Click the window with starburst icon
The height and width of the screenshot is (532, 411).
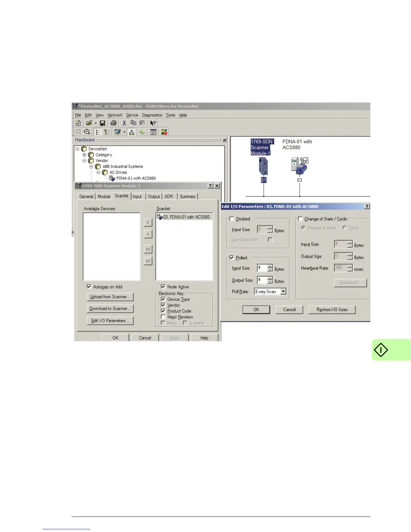153,132
